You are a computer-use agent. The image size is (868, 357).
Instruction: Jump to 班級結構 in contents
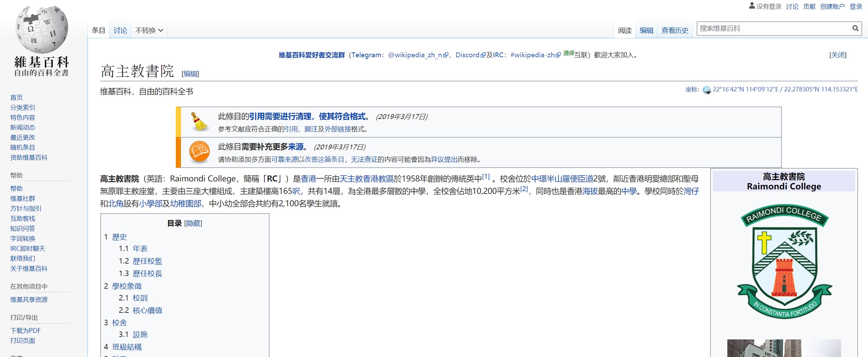[127, 347]
